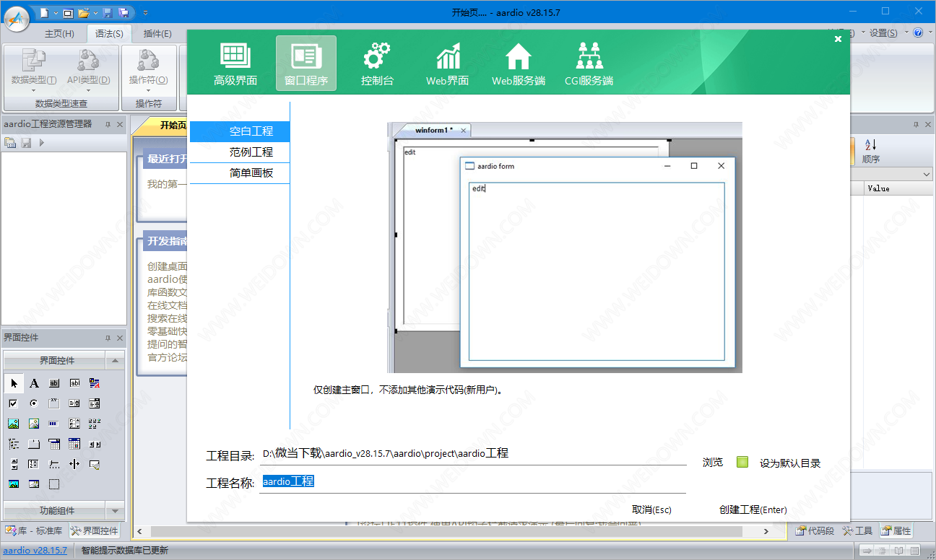Screen dimensions: 936x560
Task: Choose the splitter control icon
Action: point(74,464)
